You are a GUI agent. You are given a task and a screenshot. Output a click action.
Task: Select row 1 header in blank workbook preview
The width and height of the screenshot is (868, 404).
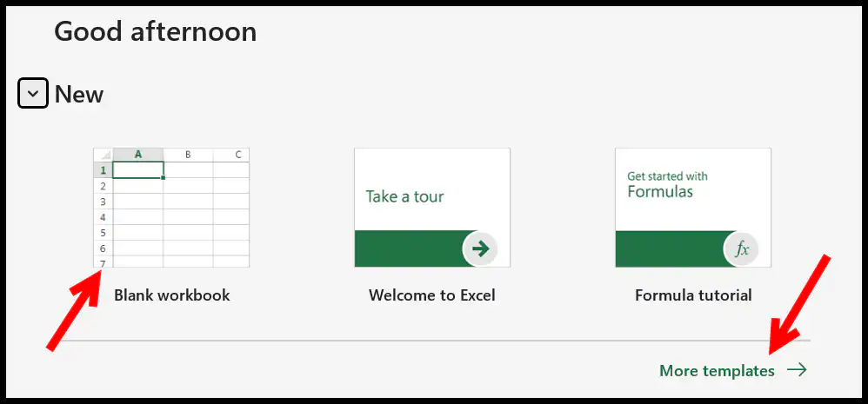tap(103, 170)
